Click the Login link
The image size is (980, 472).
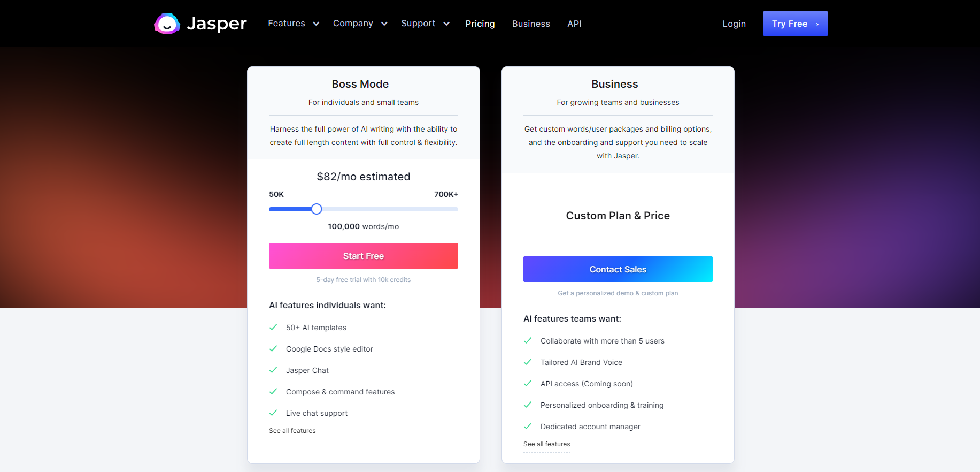point(734,24)
